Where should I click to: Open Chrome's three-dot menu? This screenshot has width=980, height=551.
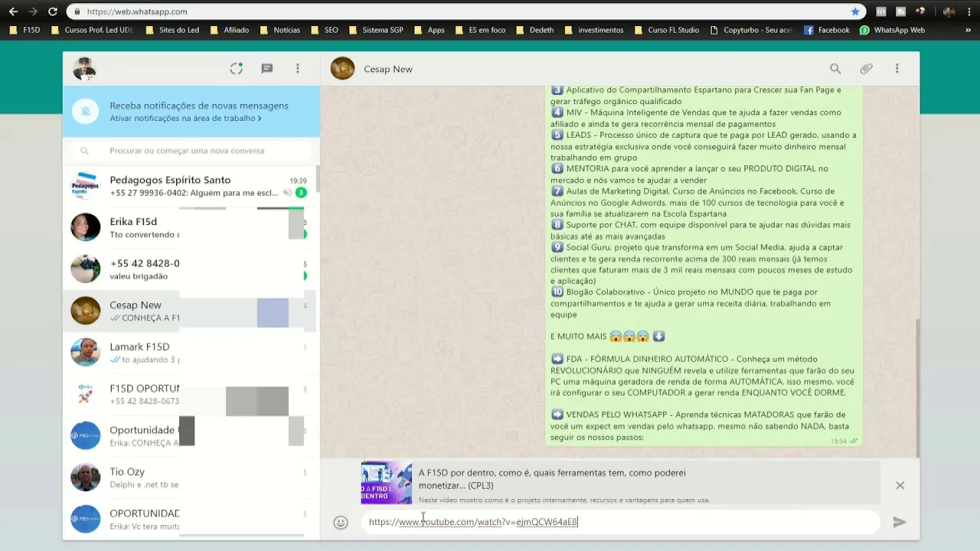click(x=969, y=11)
